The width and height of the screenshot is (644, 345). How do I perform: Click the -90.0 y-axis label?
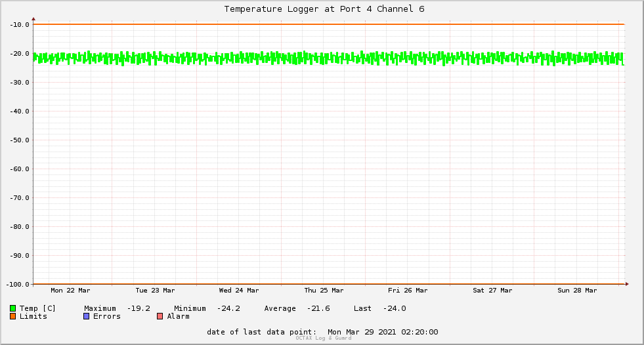[x=20, y=256]
